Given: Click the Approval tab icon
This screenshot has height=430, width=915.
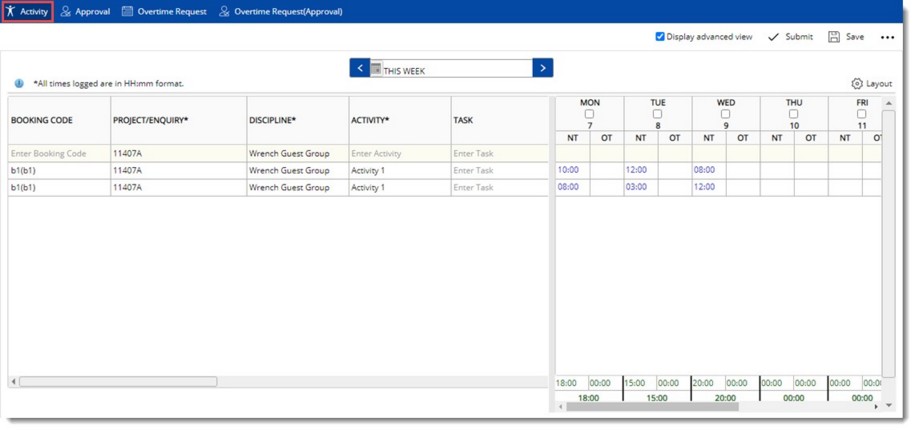Looking at the screenshot, I should pyautogui.click(x=66, y=12).
